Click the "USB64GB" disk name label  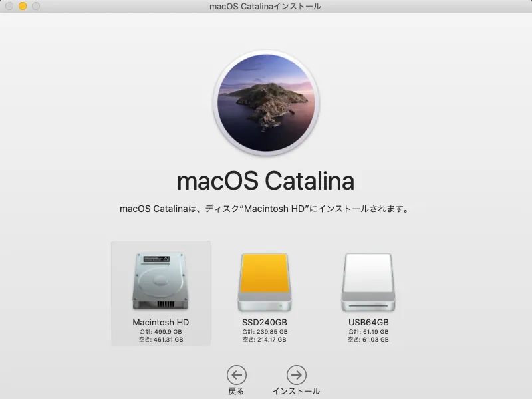click(368, 323)
